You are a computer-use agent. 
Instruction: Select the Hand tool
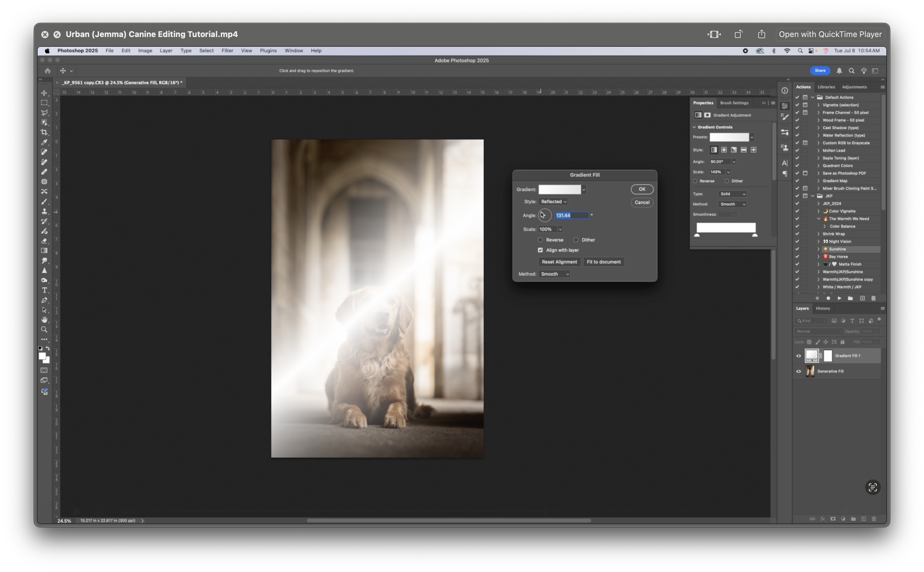tap(44, 320)
